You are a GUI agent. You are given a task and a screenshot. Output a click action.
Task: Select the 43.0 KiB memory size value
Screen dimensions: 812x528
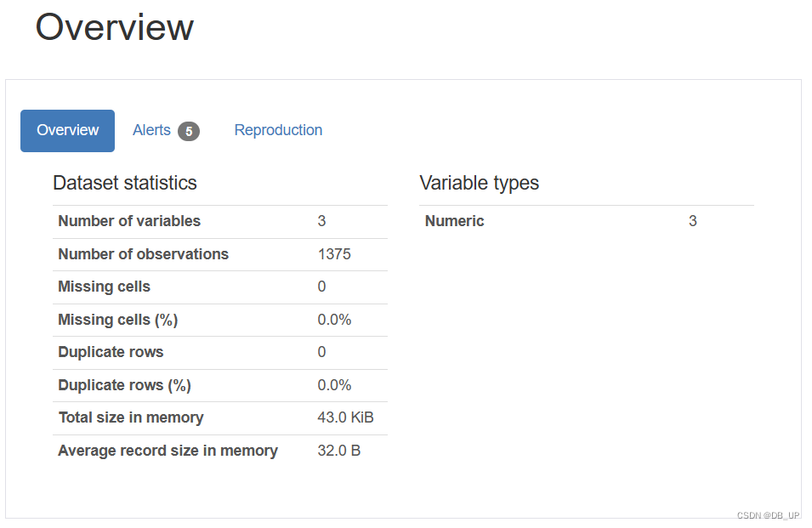point(345,417)
